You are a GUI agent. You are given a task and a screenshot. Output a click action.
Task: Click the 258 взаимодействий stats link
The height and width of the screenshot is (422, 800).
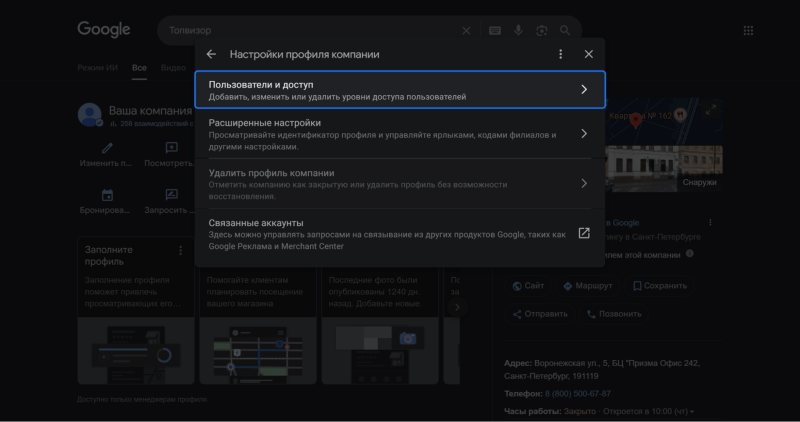[152, 123]
